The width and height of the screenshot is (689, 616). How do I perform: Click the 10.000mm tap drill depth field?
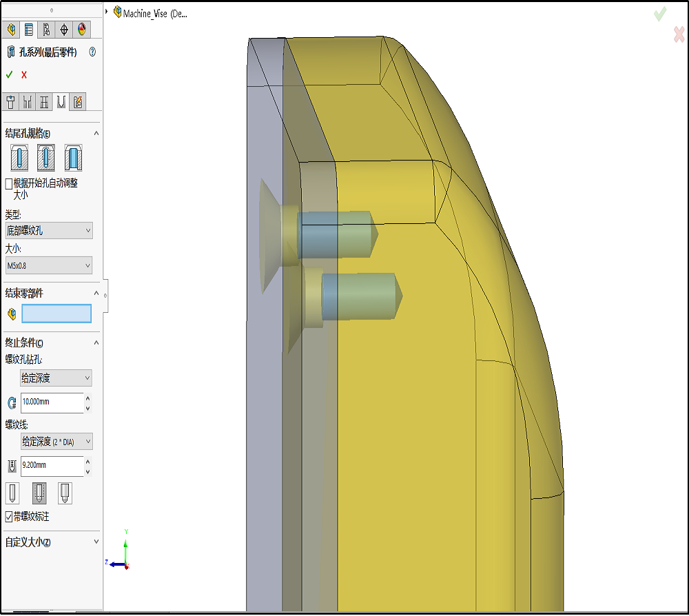(x=52, y=402)
